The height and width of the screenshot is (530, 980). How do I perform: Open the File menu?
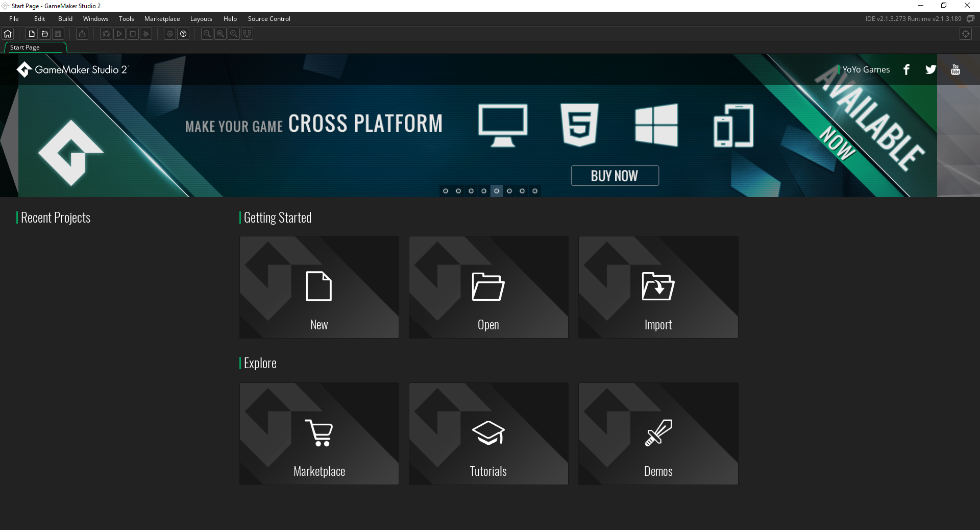click(x=14, y=19)
